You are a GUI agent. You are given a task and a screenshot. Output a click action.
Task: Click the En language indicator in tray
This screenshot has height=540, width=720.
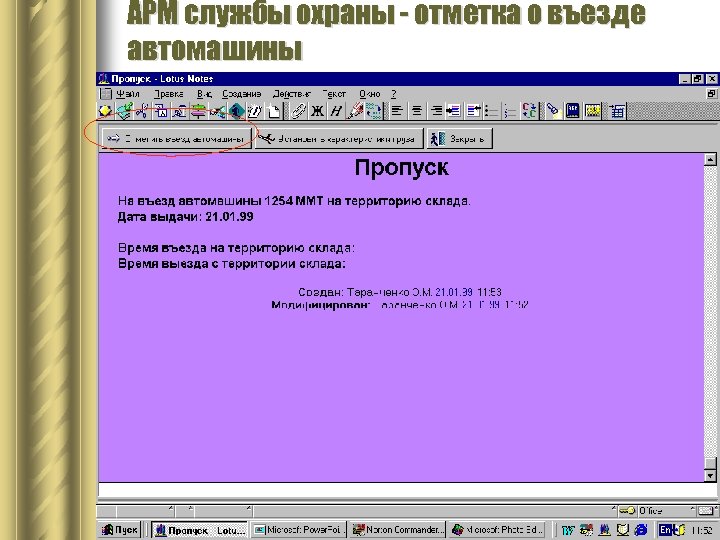(665, 529)
